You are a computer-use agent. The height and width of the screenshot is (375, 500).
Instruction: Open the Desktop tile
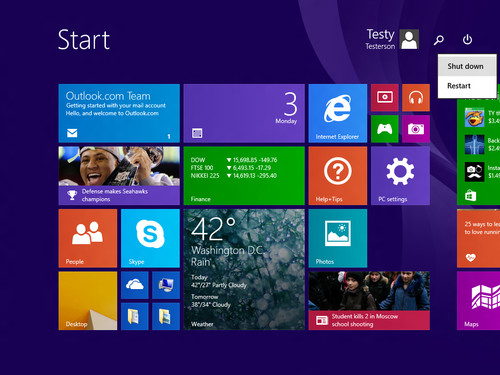[88, 301]
